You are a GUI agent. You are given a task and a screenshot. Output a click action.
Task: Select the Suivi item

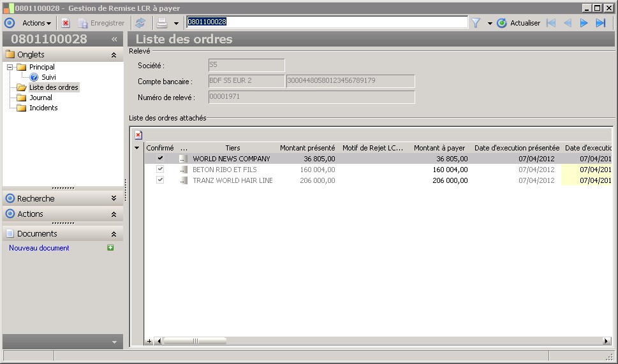(48, 77)
